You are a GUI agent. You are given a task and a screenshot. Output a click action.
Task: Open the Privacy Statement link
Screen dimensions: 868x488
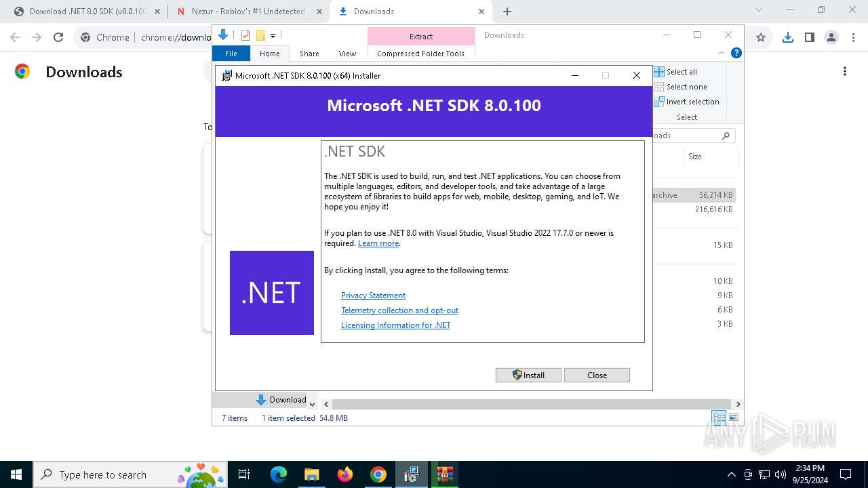tap(373, 296)
